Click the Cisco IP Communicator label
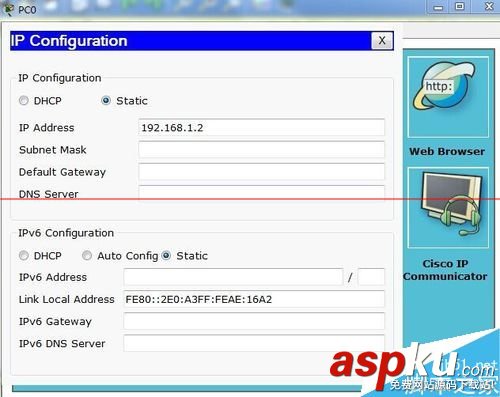Viewport: 500px width, 397px height. 445,270
